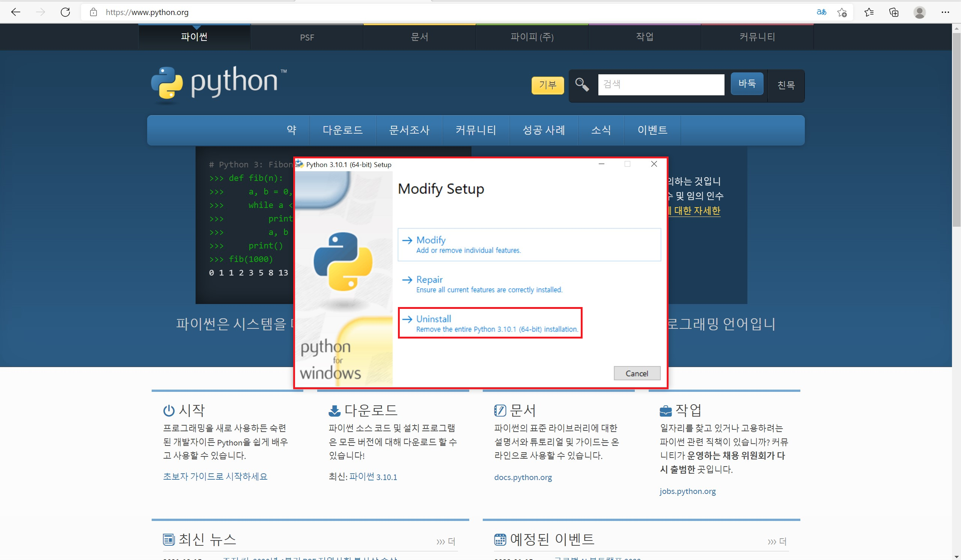Click the translate page icon in address bar
The height and width of the screenshot is (560, 961).
[821, 12]
